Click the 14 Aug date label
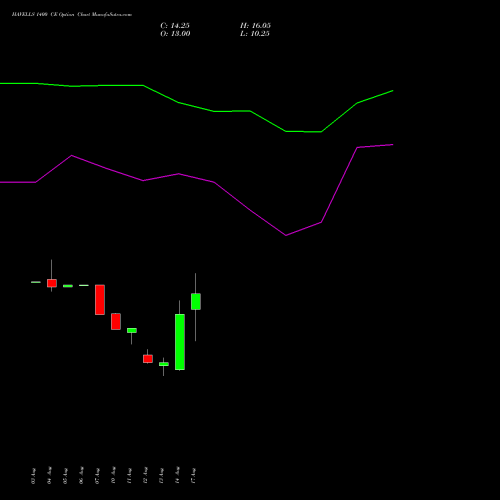 tap(177, 476)
